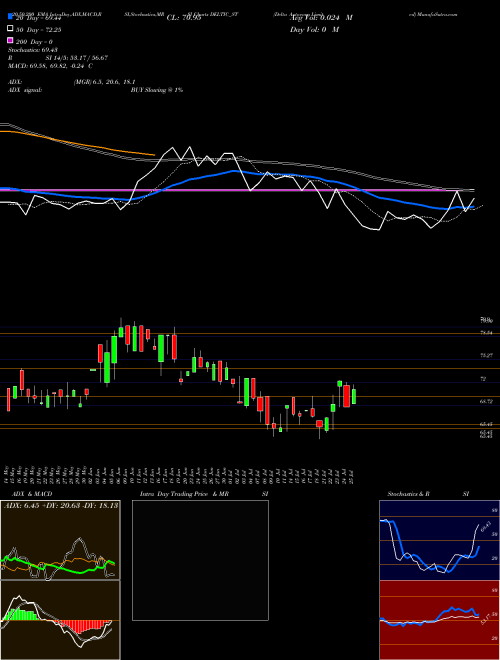The width and height of the screenshot is (500, 660).
Task: Click the last green candlestick on the price chart
Action: (x=354, y=396)
